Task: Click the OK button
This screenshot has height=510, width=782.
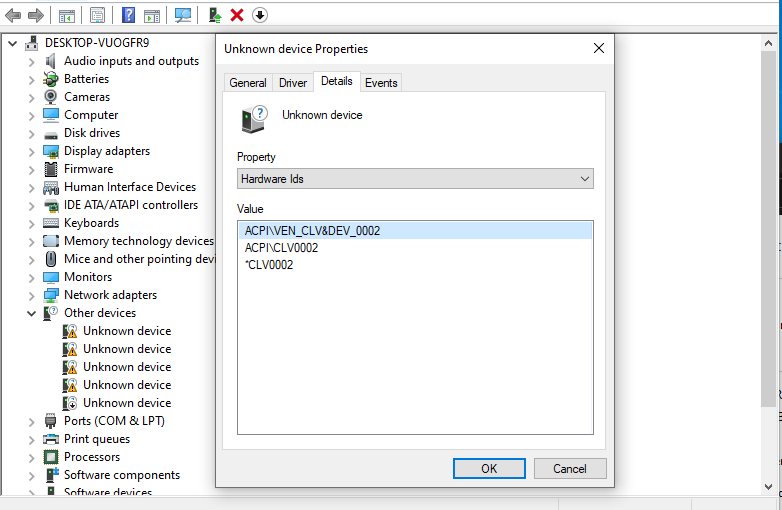Action: pos(489,469)
